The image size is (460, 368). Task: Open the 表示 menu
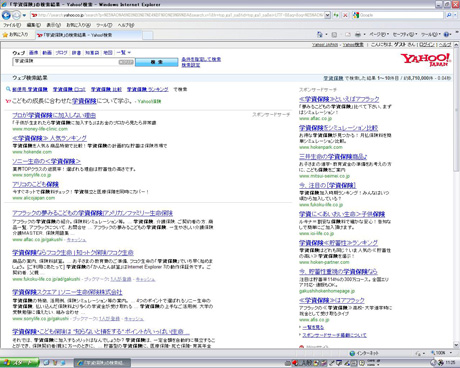point(53,25)
